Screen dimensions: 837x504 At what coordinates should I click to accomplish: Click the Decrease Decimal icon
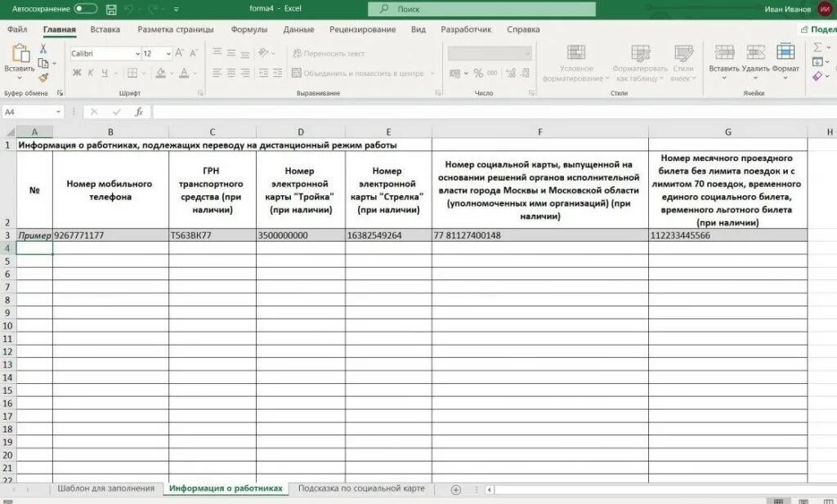point(525,73)
